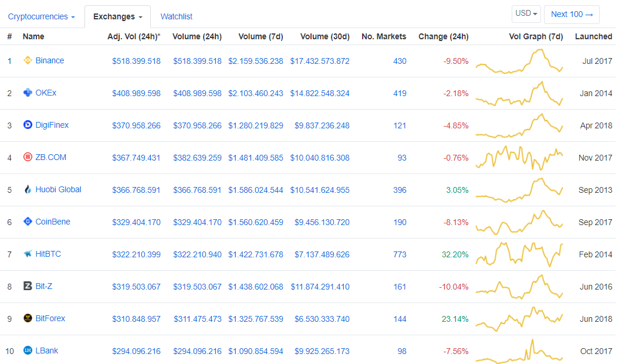The image size is (622, 364).
Task: View HitBTC 7-day volume graph
Action: [519, 254]
